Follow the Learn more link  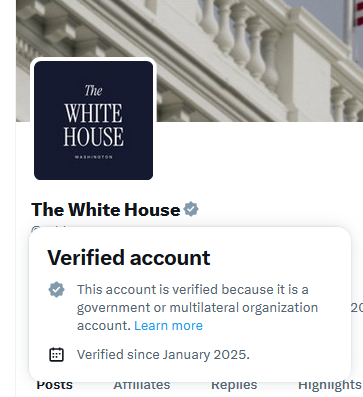168,325
